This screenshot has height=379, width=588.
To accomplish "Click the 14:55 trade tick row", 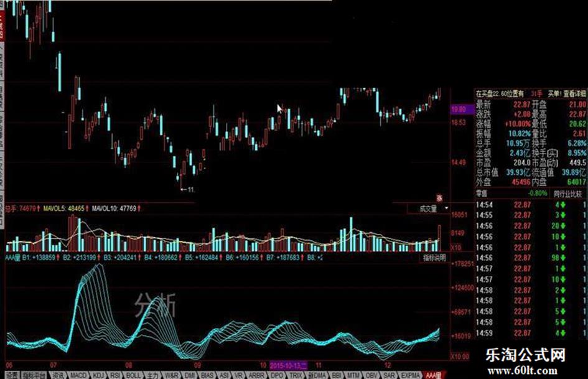I will coord(531,215).
